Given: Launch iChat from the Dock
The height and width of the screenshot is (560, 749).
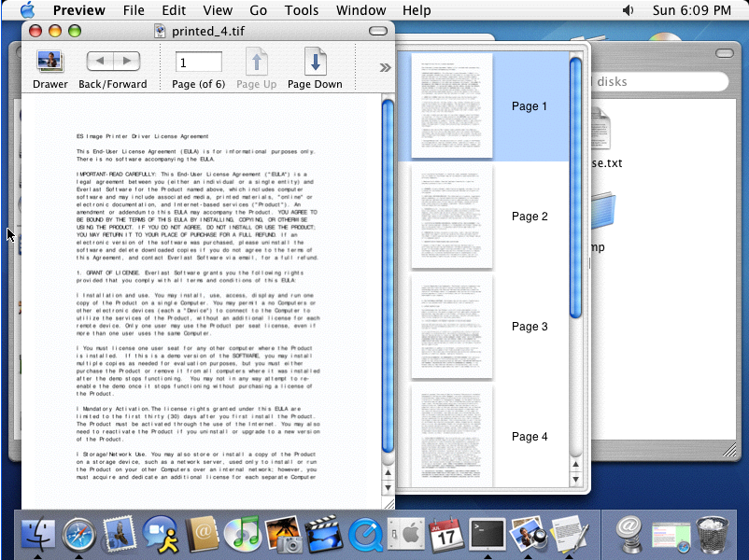Looking at the screenshot, I should click(161, 534).
